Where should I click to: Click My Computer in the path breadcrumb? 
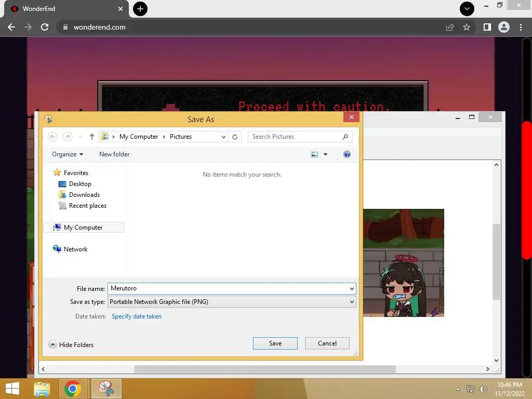[138, 137]
